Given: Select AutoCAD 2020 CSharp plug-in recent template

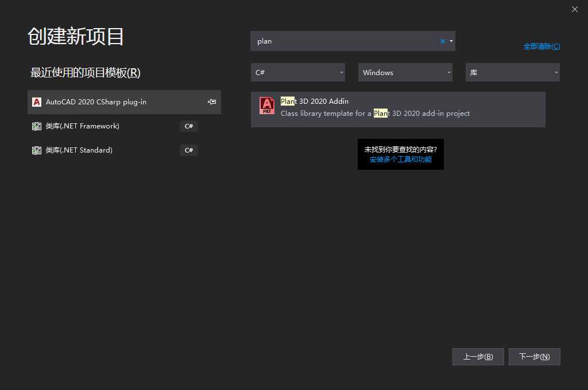Looking at the screenshot, I should pyautogui.click(x=124, y=102).
